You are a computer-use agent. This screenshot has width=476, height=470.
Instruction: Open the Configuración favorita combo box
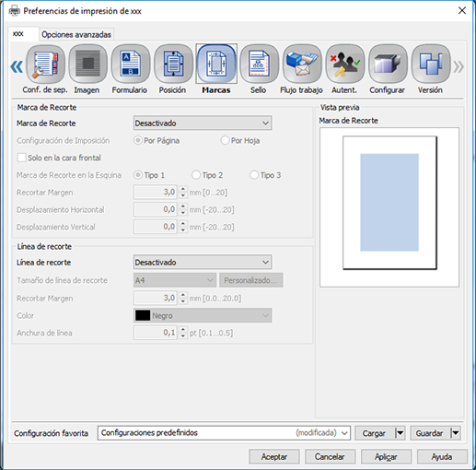224,433
